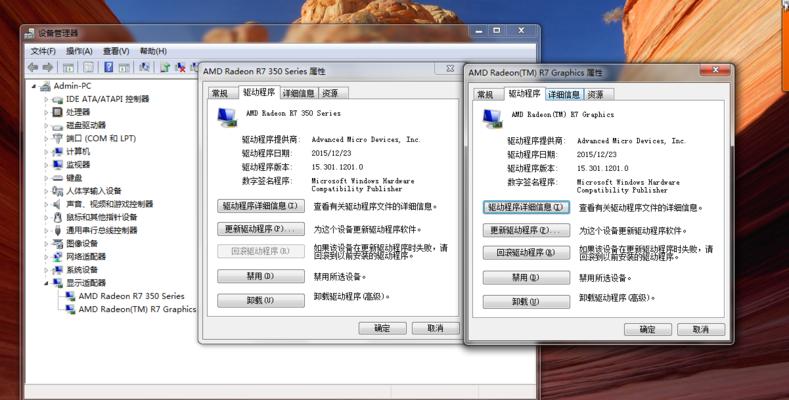The height and width of the screenshot is (400, 789).
Task: Expand the 处理器 node
Action: pos(46,112)
